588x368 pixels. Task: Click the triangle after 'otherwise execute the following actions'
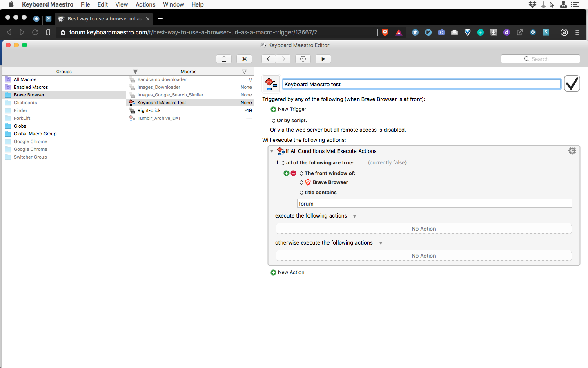pyautogui.click(x=381, y=243)
